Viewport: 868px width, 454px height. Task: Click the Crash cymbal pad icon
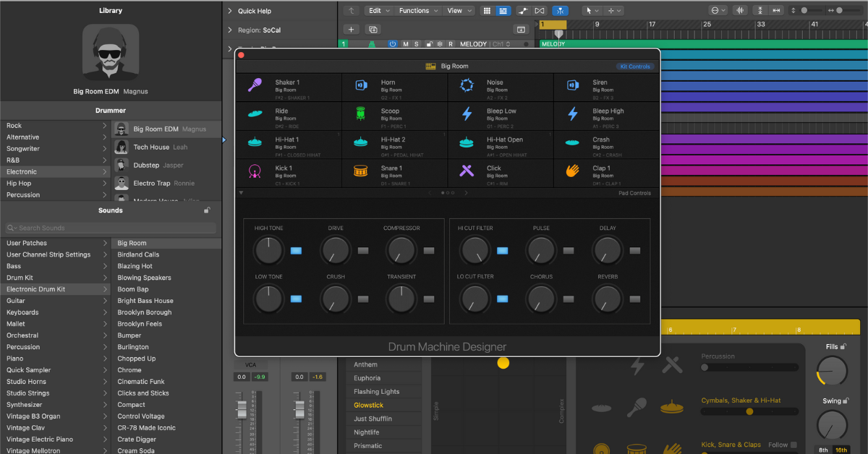(x=572, y=143)
